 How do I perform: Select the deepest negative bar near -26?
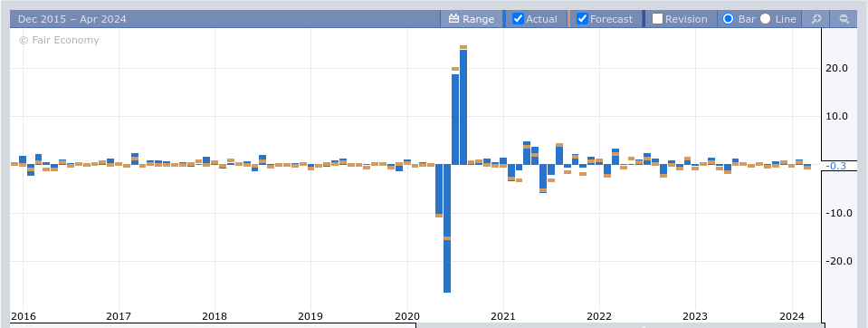click(447, 228)
